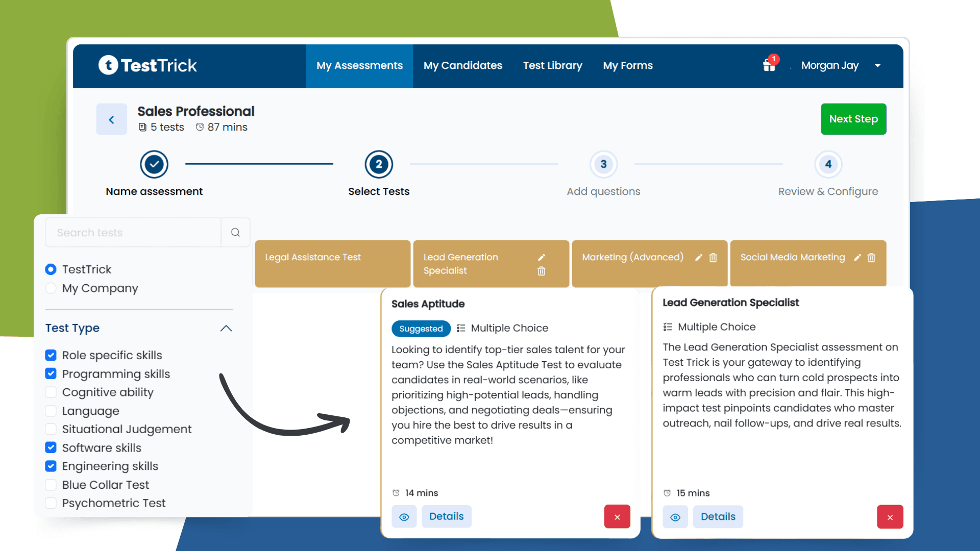Click the TestTrick logo

(x=148, y=65)
